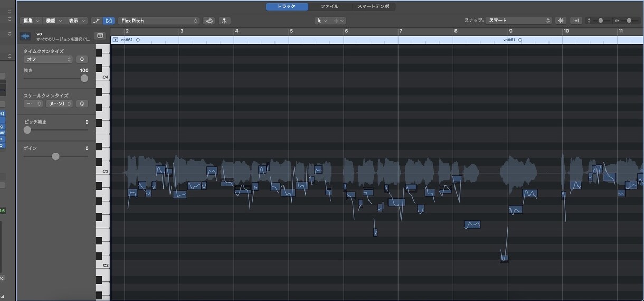Play the first vo#61 region preview
Viewport: 644px width, 301px height.
116,40
